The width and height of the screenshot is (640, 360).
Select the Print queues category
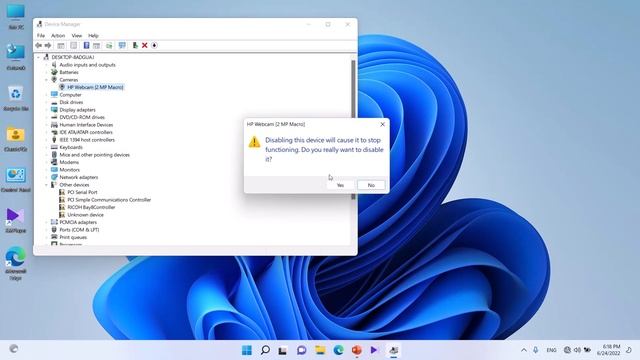coord(73,237)
